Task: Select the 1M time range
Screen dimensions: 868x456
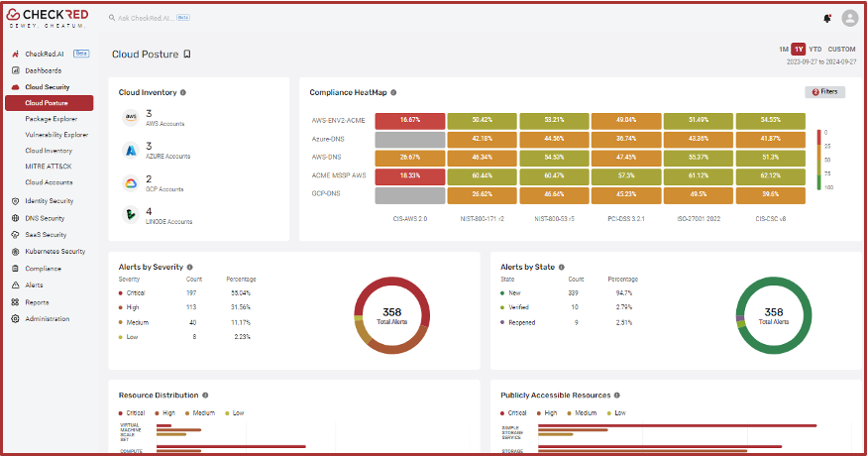Action: 783,49
